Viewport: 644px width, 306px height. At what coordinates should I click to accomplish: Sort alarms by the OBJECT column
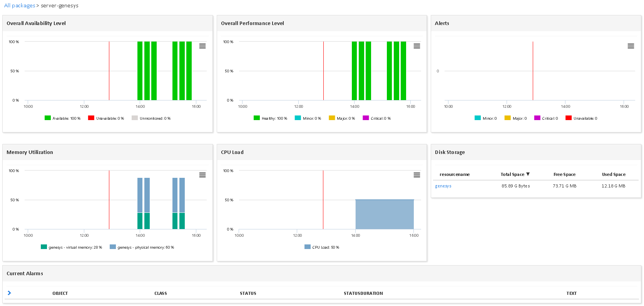tap(60, 293)
